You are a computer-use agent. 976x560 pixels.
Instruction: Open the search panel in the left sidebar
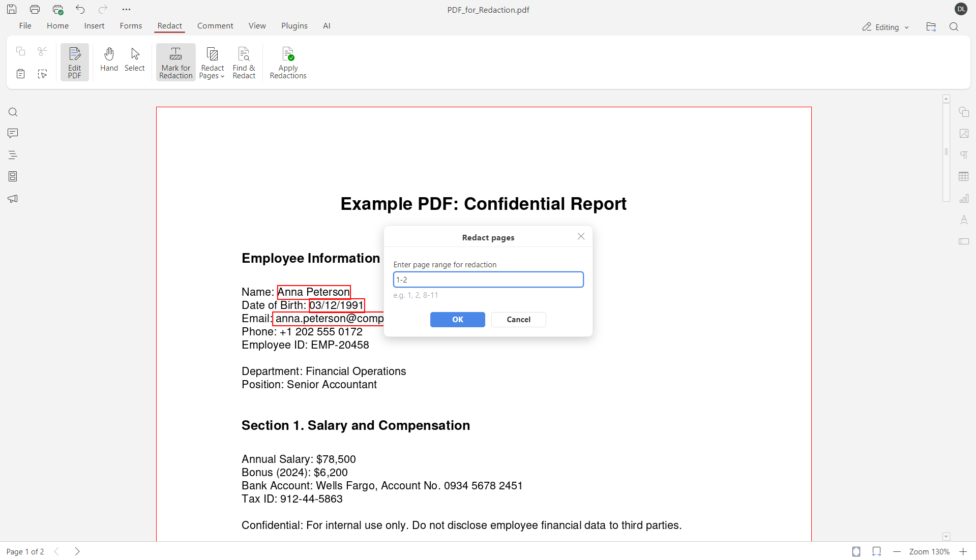tap(13, 112)
